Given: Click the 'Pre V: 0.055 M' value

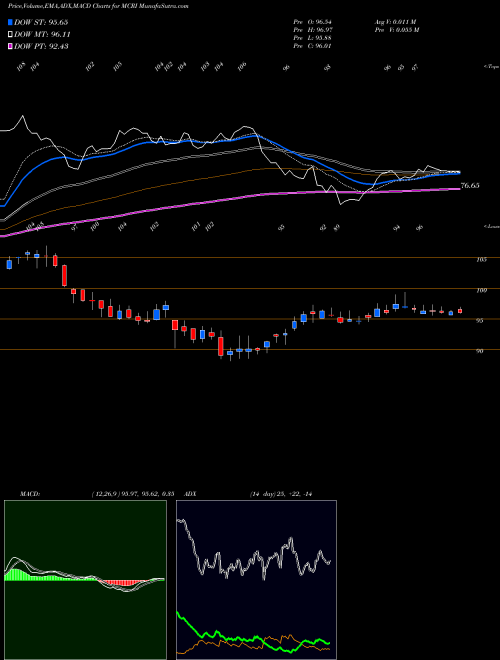Looking at the screenshot, I should (x=398, y=30).
